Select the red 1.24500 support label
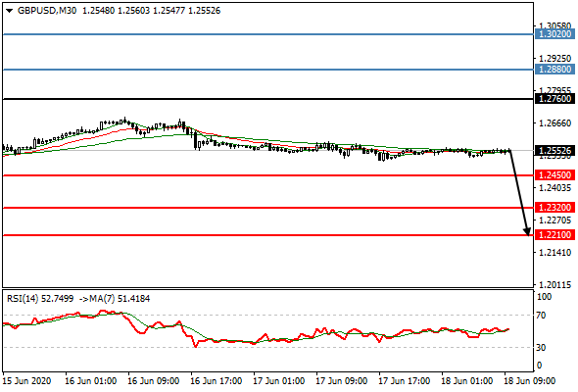The image size is (578, 392). [x=554, y=175]
